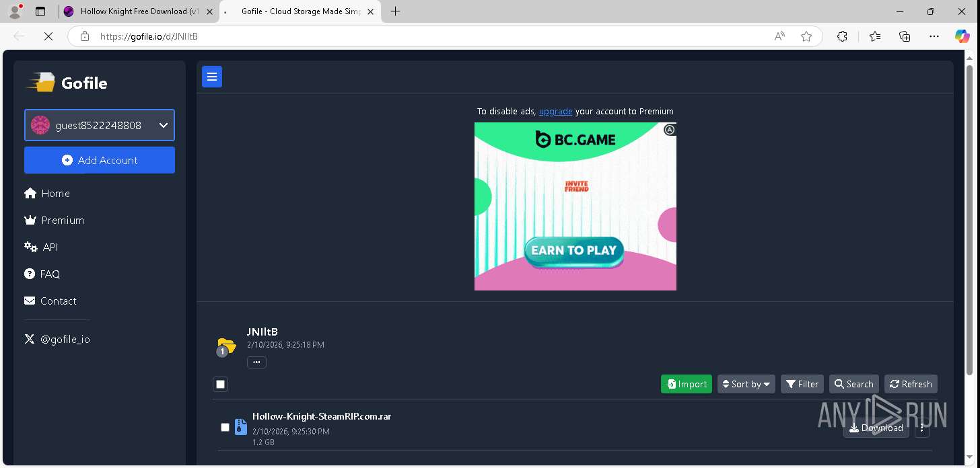Open the ad choices icon on BC.GAME ad

tap(670, 129)
